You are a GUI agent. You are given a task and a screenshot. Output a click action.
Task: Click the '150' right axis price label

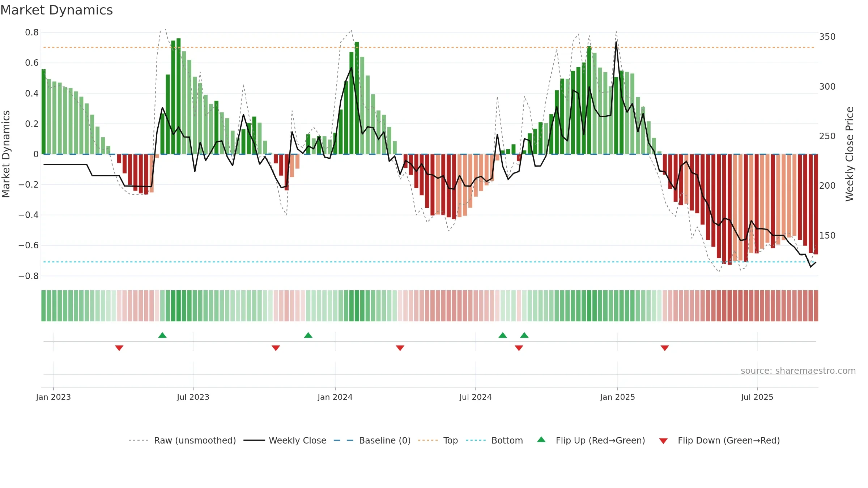coord(827,236)
